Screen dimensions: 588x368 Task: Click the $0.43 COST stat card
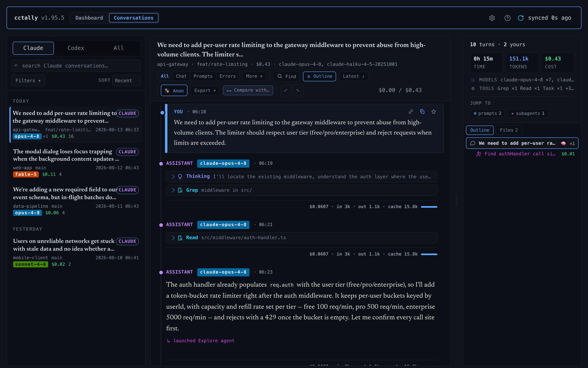pos(558,63)
